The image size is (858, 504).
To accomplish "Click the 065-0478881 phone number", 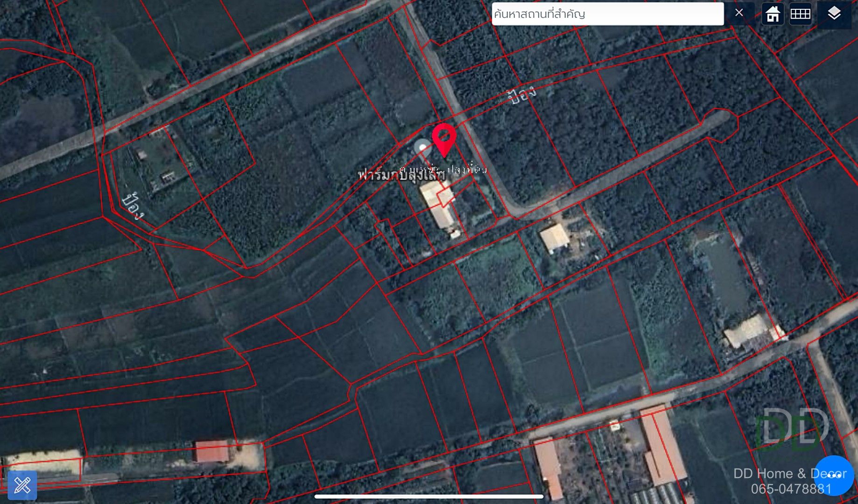I will [x=791, y=489].
